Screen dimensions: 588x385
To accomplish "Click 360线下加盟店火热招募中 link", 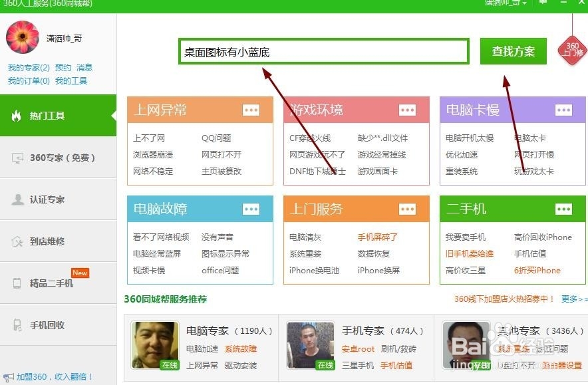I will [504, 299].
